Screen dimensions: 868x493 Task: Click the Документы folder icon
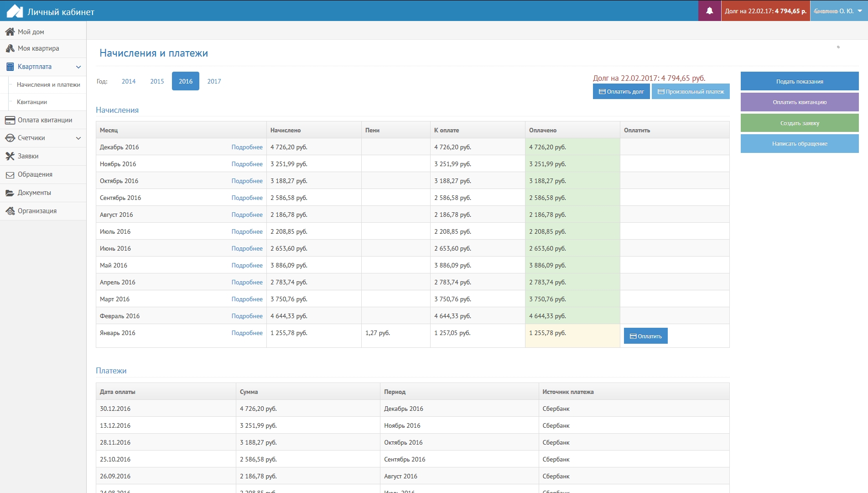[10, 193]
